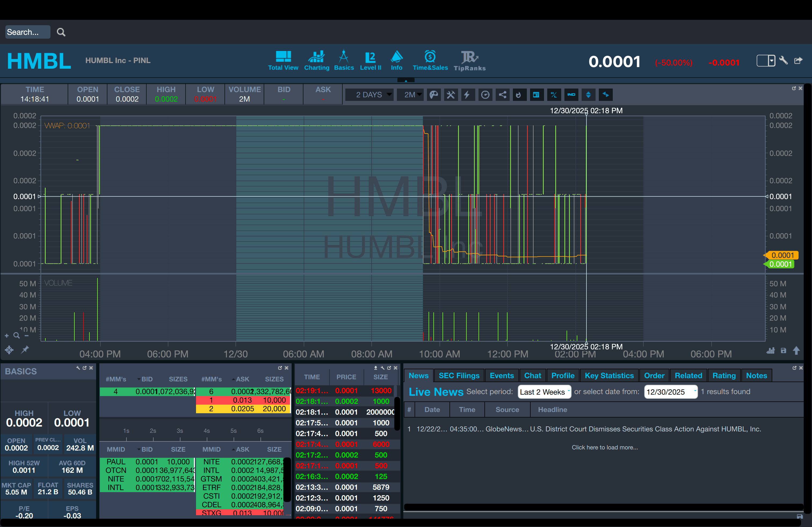Screen dimensions: 812x527
Task: Click the 'Click here to load more' link
Action: click(604, 447)
